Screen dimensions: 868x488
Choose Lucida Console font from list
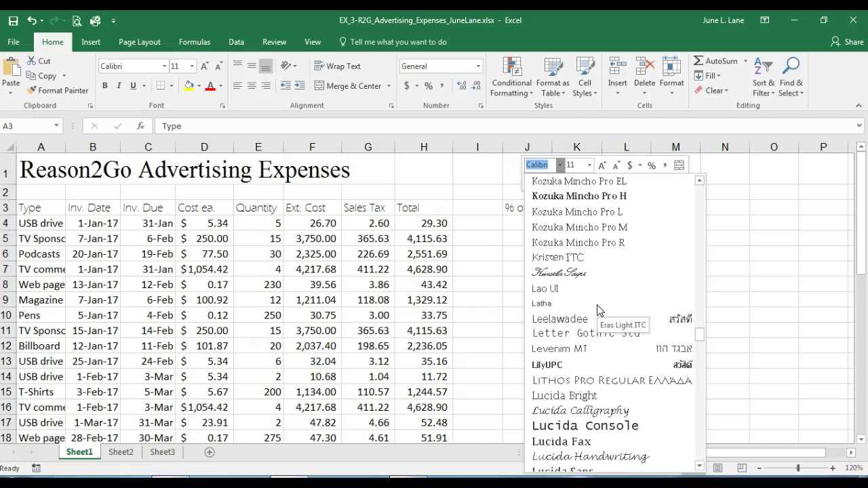[x=585, y=426]
